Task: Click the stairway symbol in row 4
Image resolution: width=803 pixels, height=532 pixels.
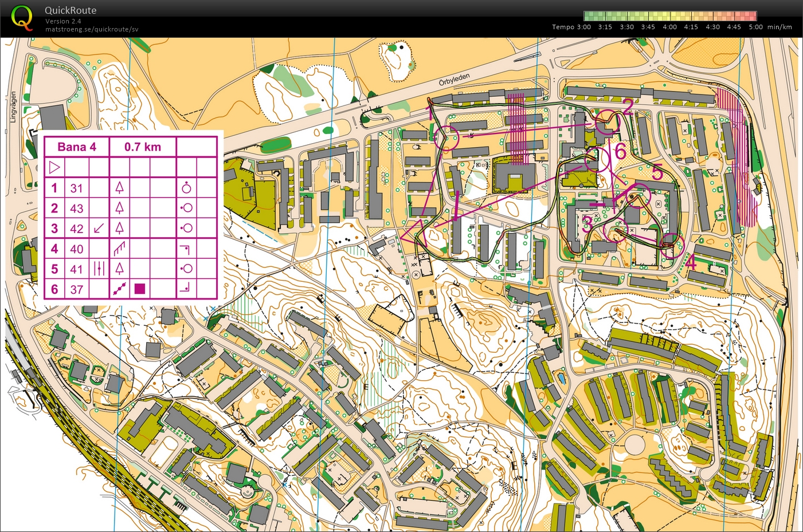Action: point(119,249)
